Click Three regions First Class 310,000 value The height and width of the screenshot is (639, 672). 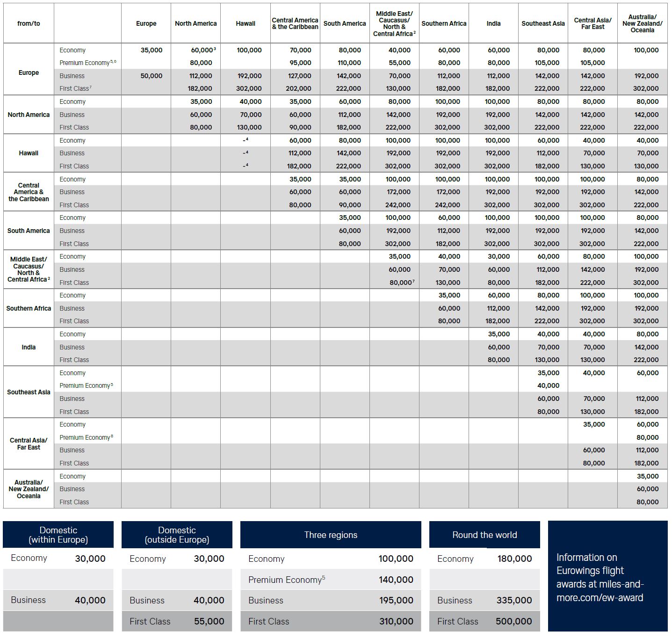pyautogui.click(x=396, y=621)
